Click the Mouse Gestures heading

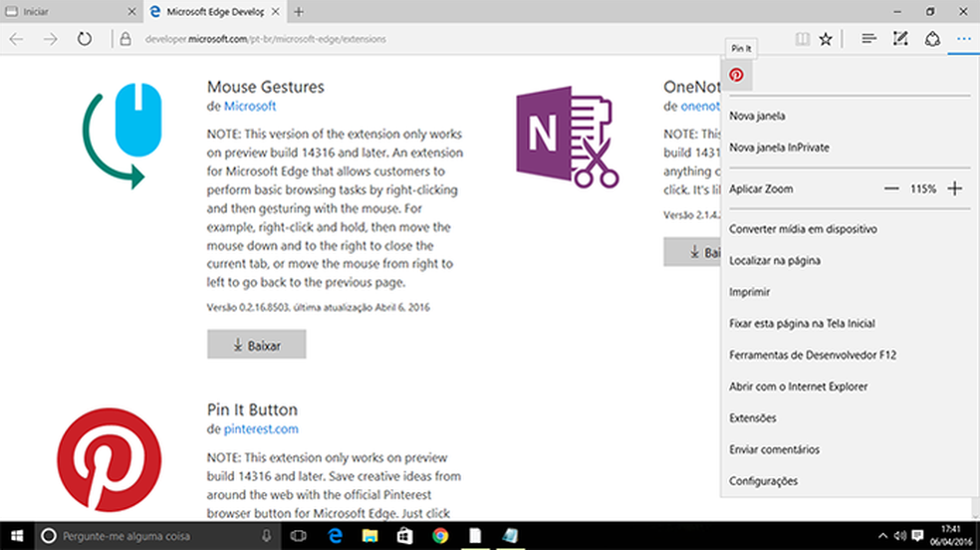coord(266,87)
